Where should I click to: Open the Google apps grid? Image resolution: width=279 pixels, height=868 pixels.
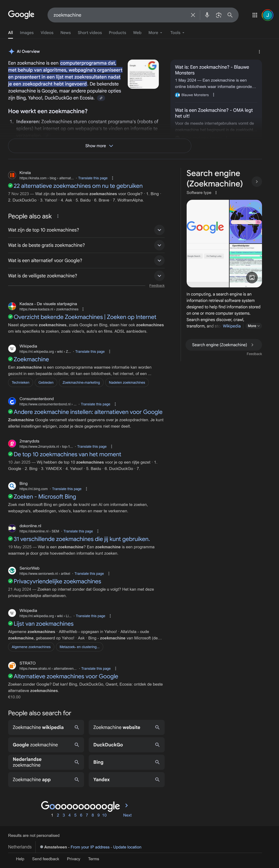pyautogui.click(x=255, y=15)
